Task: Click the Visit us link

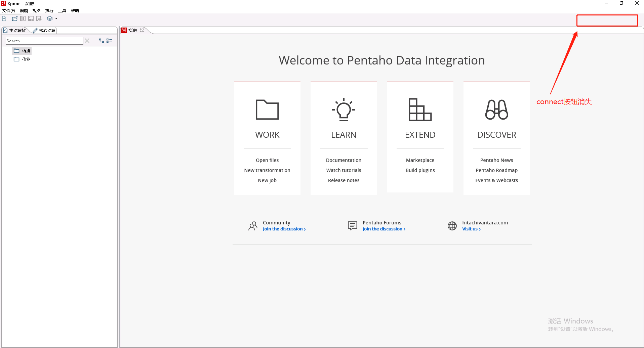Action: coord(471,229)
